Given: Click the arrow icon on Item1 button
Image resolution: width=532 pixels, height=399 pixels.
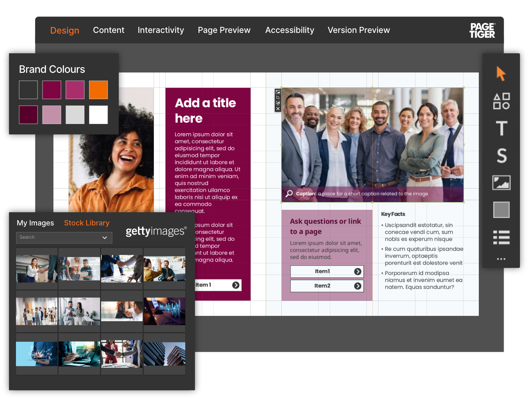Looking at the screenshot, I should [358, 272].
